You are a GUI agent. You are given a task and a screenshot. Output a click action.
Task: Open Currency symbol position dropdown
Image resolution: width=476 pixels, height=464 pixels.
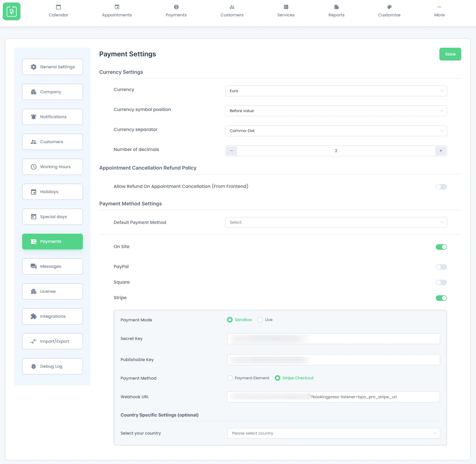coord(336,111)
